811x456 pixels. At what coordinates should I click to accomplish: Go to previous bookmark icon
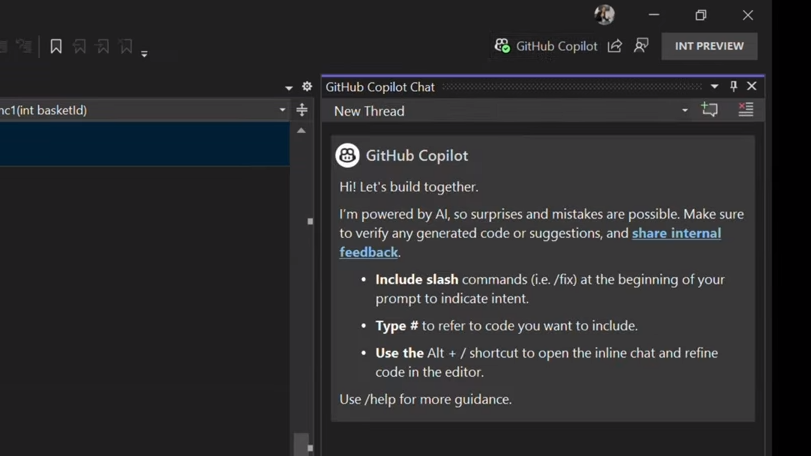coord(79,46)
